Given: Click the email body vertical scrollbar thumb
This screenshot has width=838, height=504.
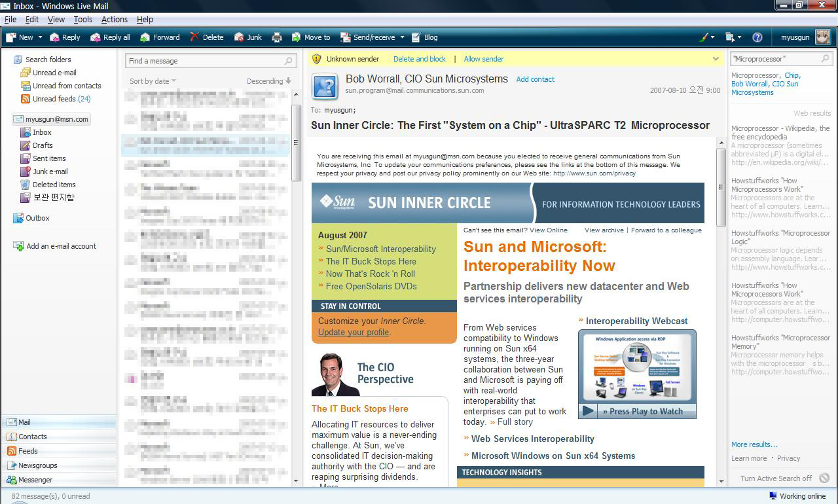Looking at the screenshot, I should 721,187.
